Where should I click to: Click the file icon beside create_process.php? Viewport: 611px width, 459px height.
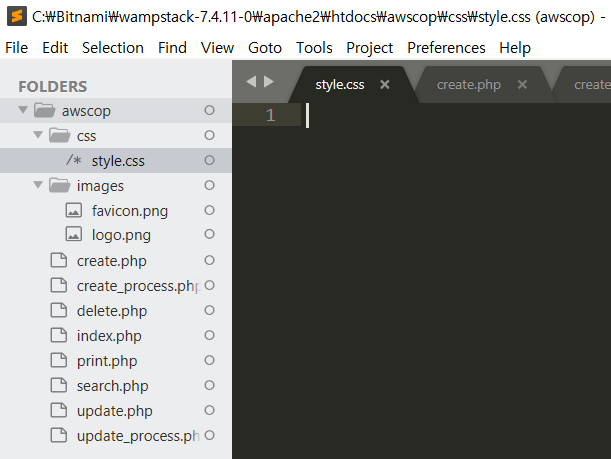(x=59, y=285)
